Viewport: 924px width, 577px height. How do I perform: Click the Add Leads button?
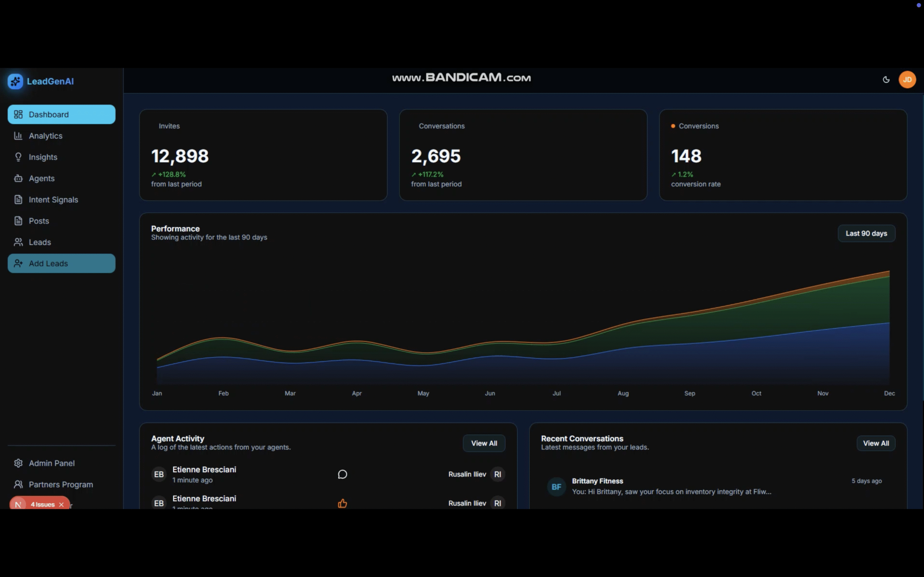point(61,263)
